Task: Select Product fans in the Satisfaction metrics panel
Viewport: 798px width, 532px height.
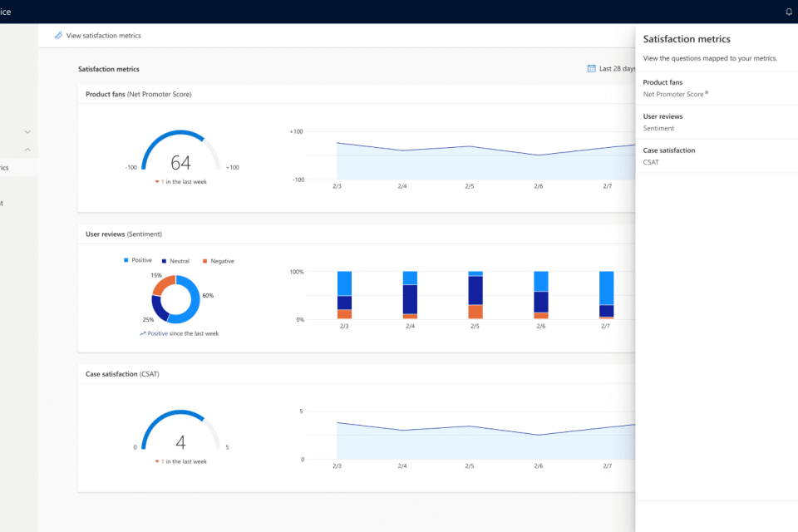Action: [x=663, y=82]
